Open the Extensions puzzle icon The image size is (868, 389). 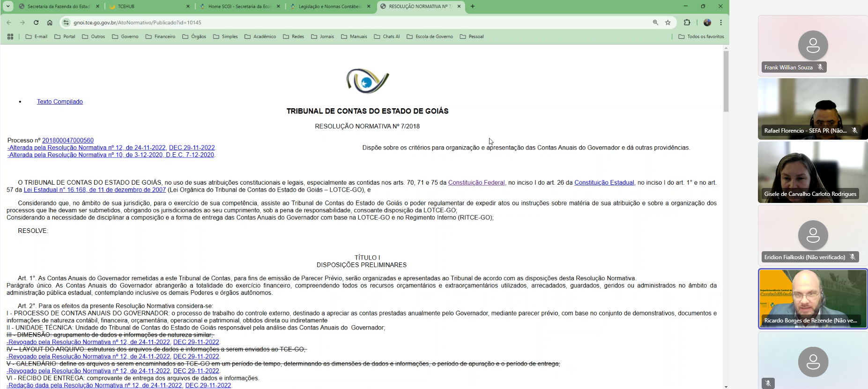[687, 22]
